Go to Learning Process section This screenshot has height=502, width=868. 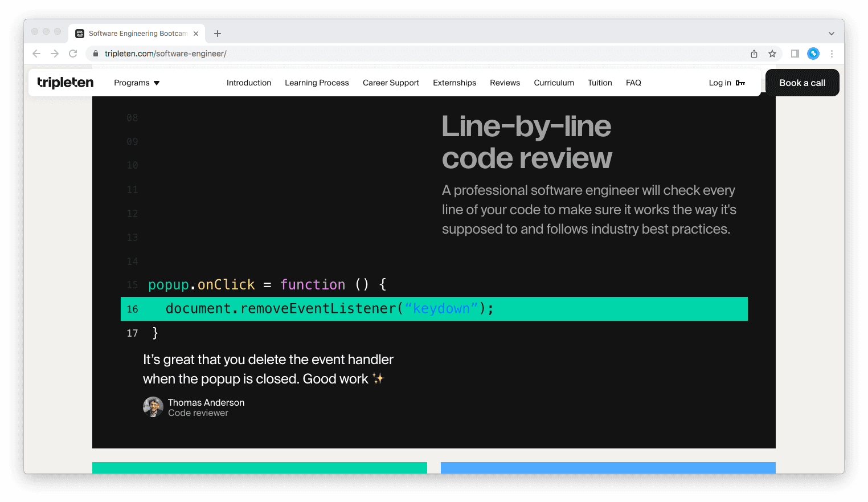click(x=317, y=83)
